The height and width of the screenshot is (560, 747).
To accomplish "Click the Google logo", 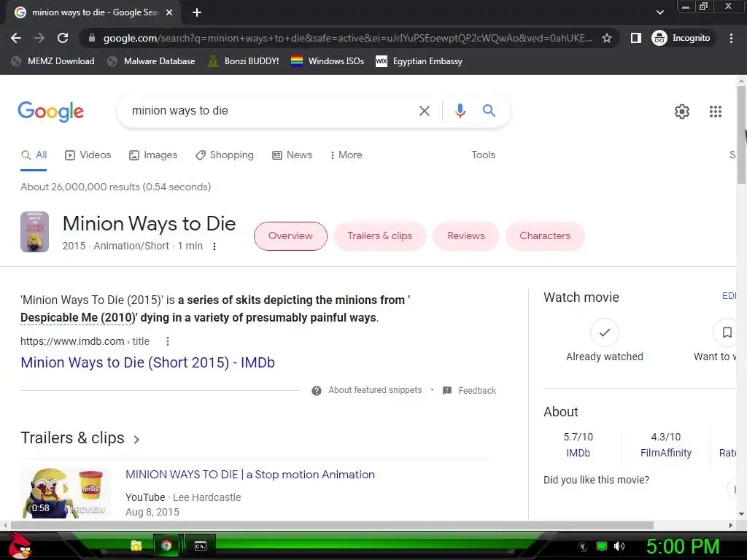I will point(50,112).
